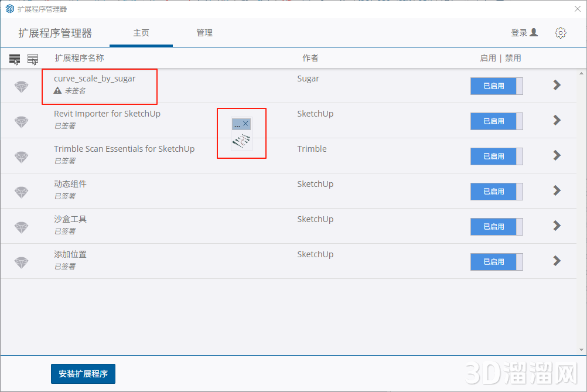587x392 pixels.
Task: Disable Trimble Scan Essentials extension toggle
Action: click(496, 156)
